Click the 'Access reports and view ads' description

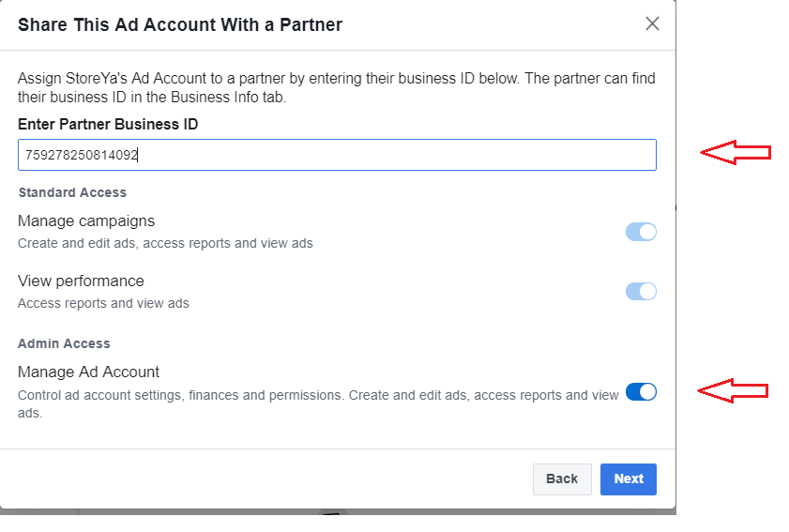point(103,303)
